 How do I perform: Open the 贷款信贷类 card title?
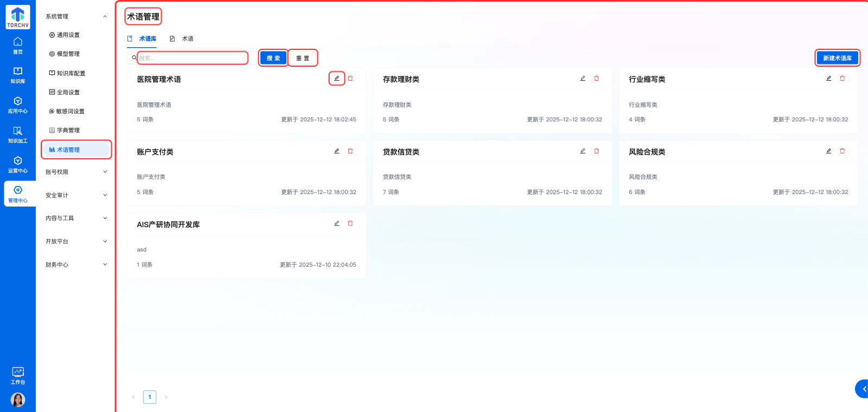(401, 152)
